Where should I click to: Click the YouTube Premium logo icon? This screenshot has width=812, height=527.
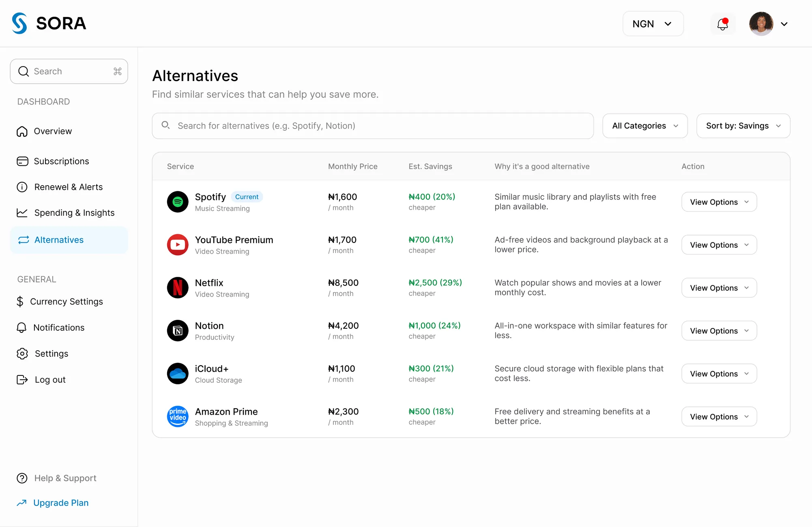[x=178, y=245]
